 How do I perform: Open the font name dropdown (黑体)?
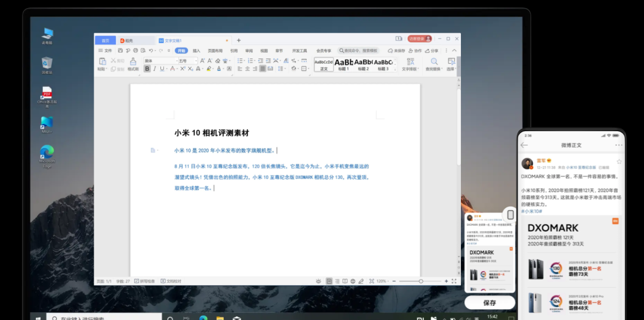pyautogui.click(x=177, y=61)
